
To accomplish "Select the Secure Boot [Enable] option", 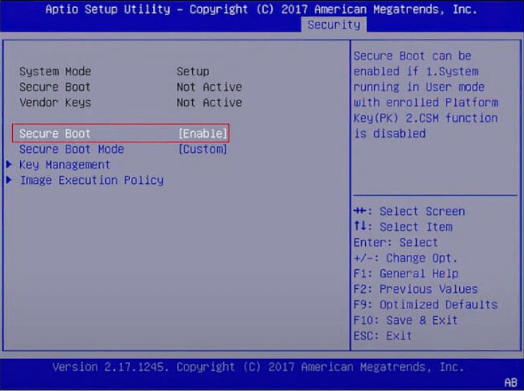I will (x=121, y=133).
